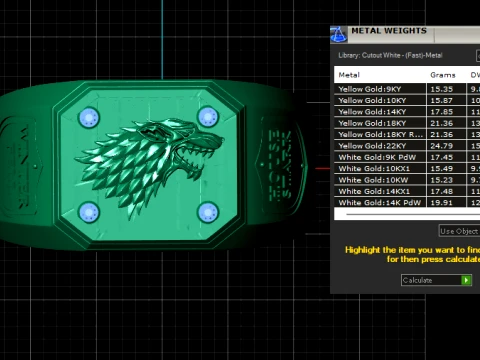Select the White Gold:9K PdW row
This screenshot has width=480, height=360.
pos(407,157)
